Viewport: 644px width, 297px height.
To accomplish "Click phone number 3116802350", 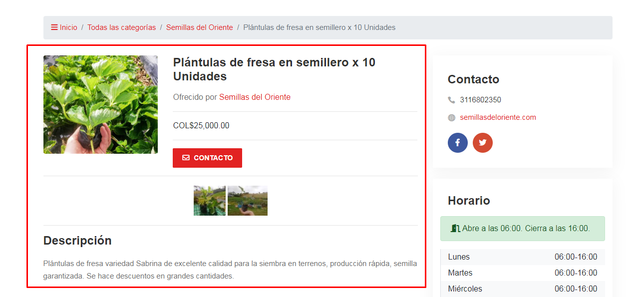I will (x=480, y=100).
